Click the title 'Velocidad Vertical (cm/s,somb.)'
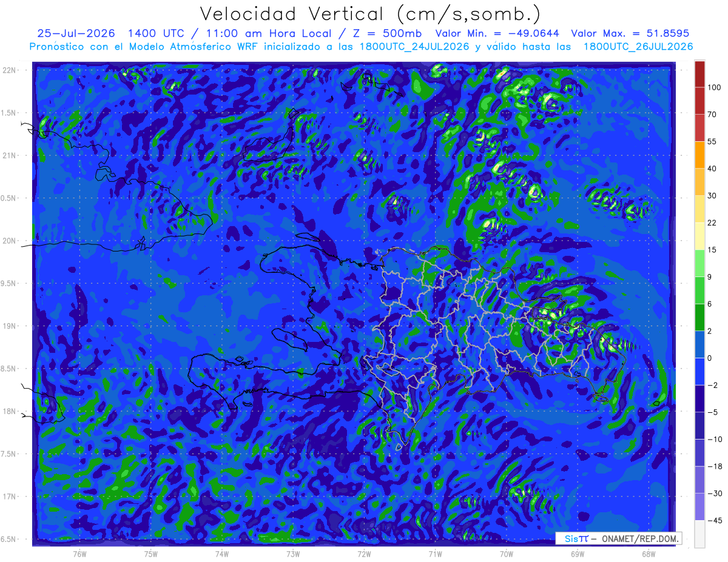728x562 pixels. point(370,14)
